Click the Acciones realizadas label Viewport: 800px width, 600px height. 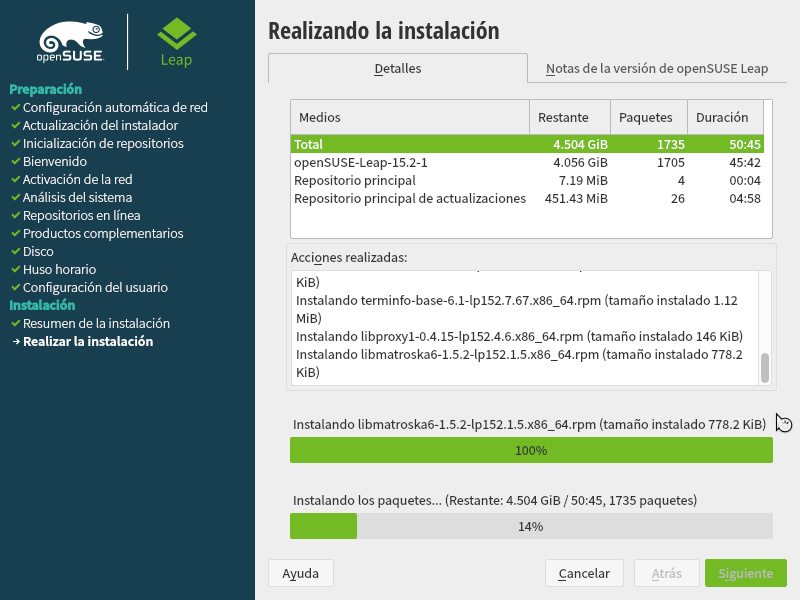pos(349,257)
